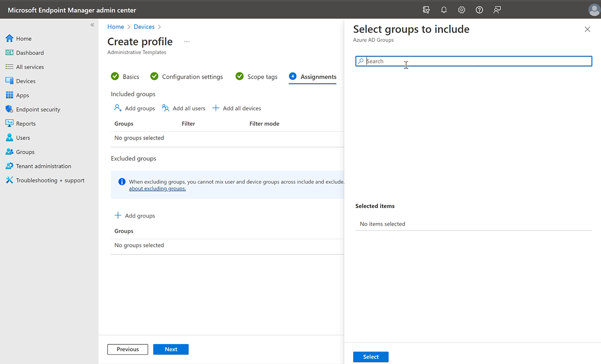Go to the Configuration settings step tab
601x364 pixels.
tap(186, 77)
